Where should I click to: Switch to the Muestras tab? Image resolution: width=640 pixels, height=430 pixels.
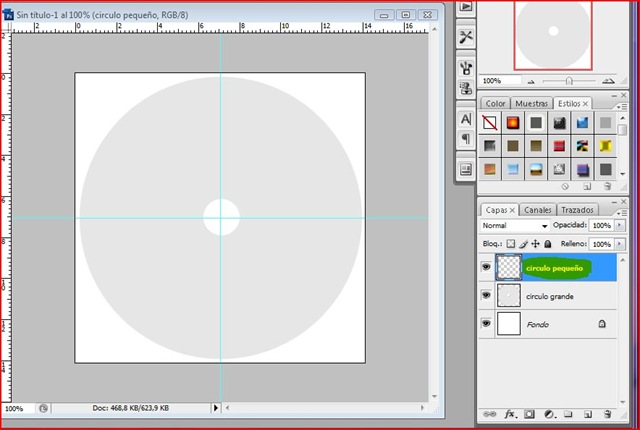[533, 103]
